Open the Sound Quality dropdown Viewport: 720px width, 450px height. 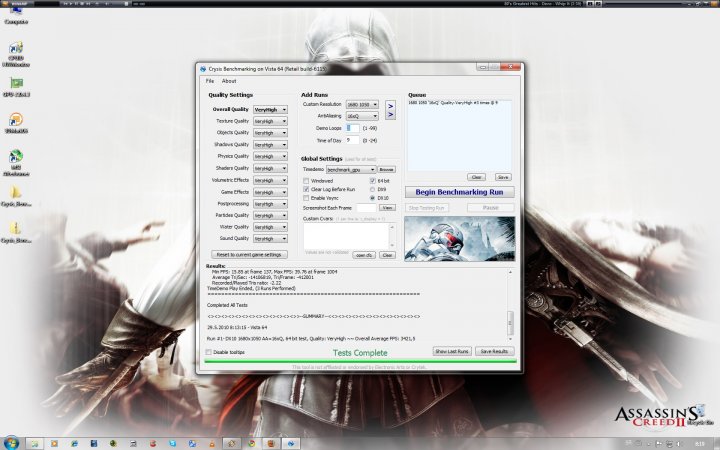coord(270,238)
